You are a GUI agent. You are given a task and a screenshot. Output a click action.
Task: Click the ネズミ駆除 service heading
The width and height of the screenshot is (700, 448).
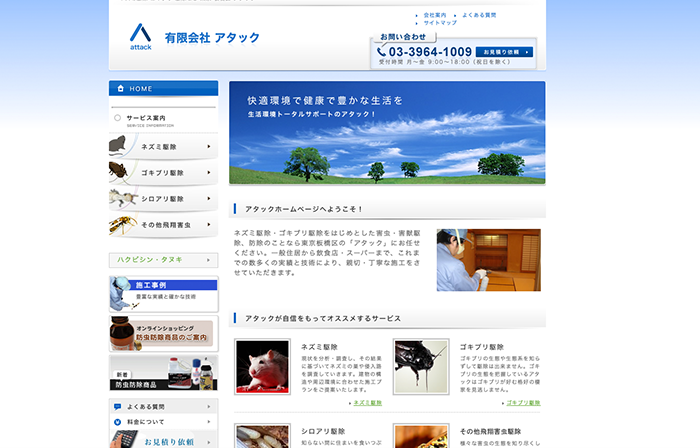(319, 347)
